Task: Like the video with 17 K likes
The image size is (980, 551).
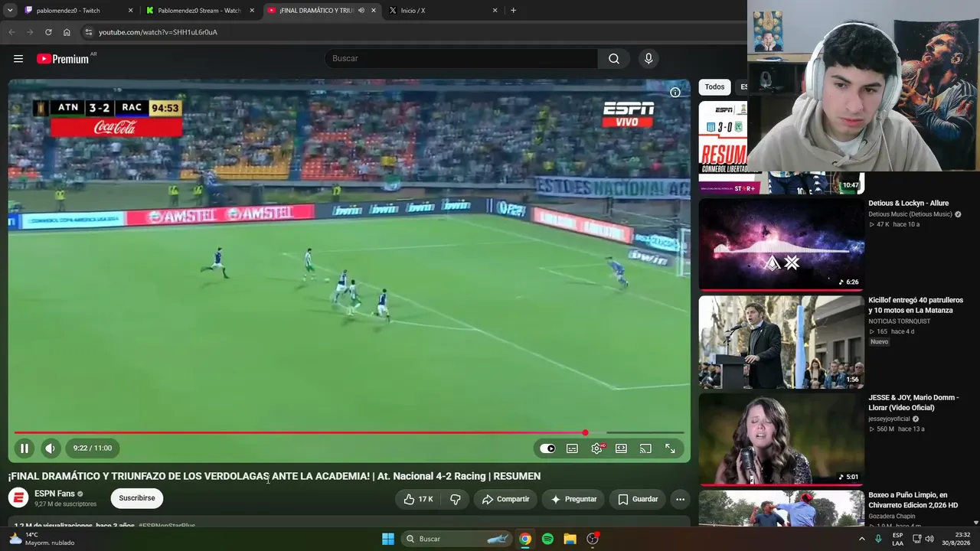Action: click(x=419, y=499)
